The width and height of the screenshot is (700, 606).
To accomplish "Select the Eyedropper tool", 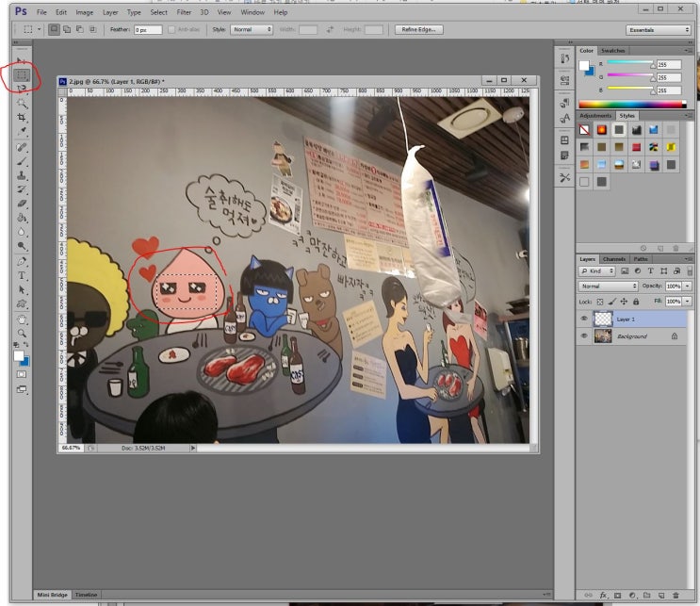I will (22, 131).
